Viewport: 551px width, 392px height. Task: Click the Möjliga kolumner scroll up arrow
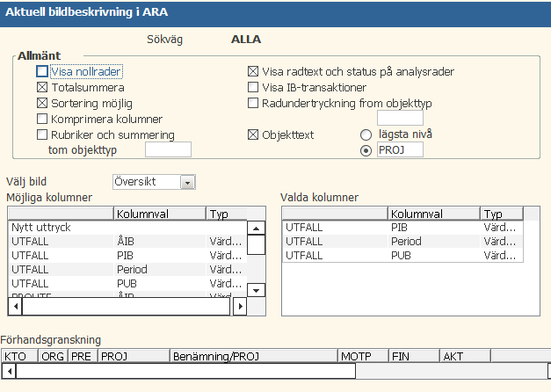(x=257, y=229)
